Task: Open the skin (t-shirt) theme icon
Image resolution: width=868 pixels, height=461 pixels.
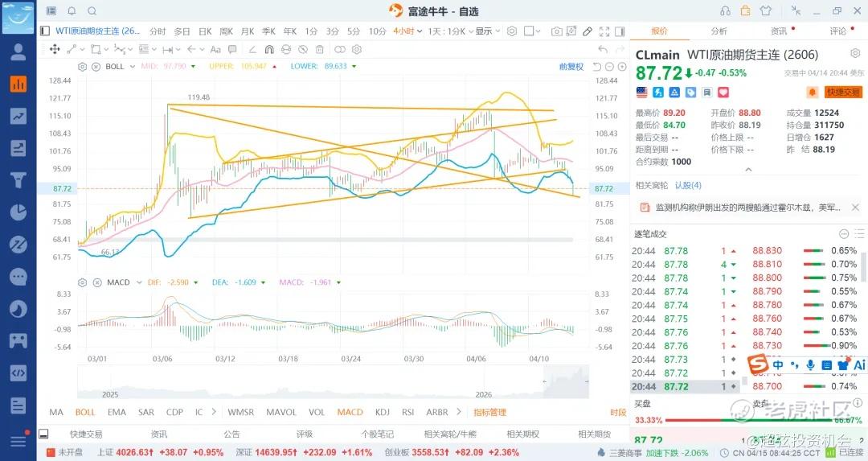Action: pos(766,11)
